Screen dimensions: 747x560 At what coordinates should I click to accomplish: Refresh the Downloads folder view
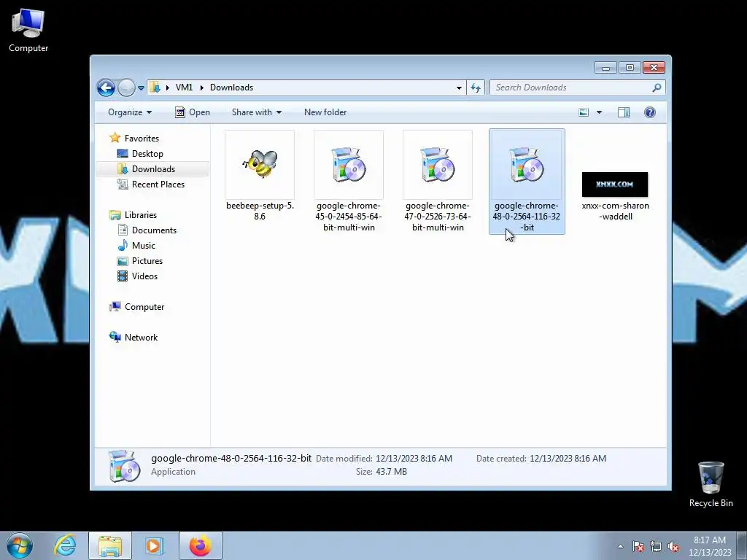tap(476, 87)
